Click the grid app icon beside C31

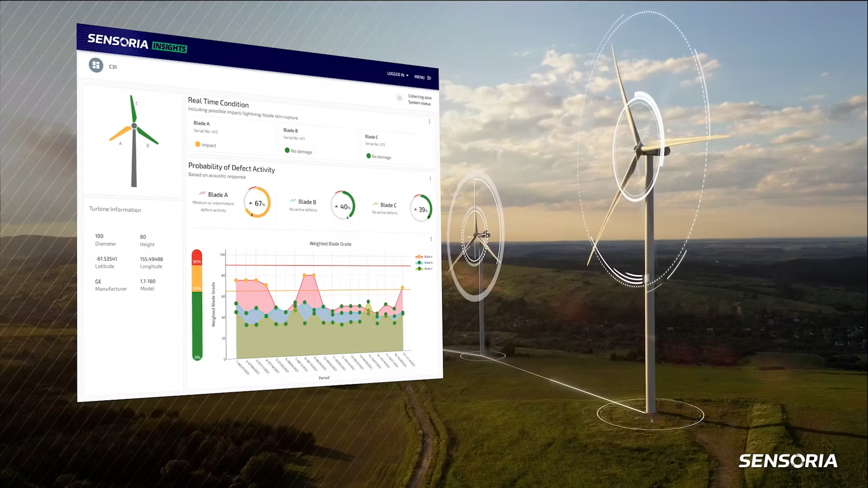click(x=96, y=65)
